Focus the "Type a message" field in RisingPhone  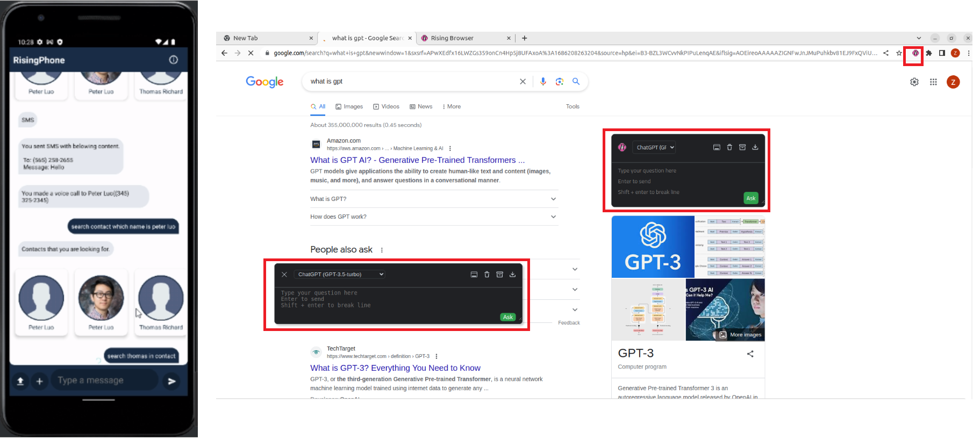pos(105,381)
